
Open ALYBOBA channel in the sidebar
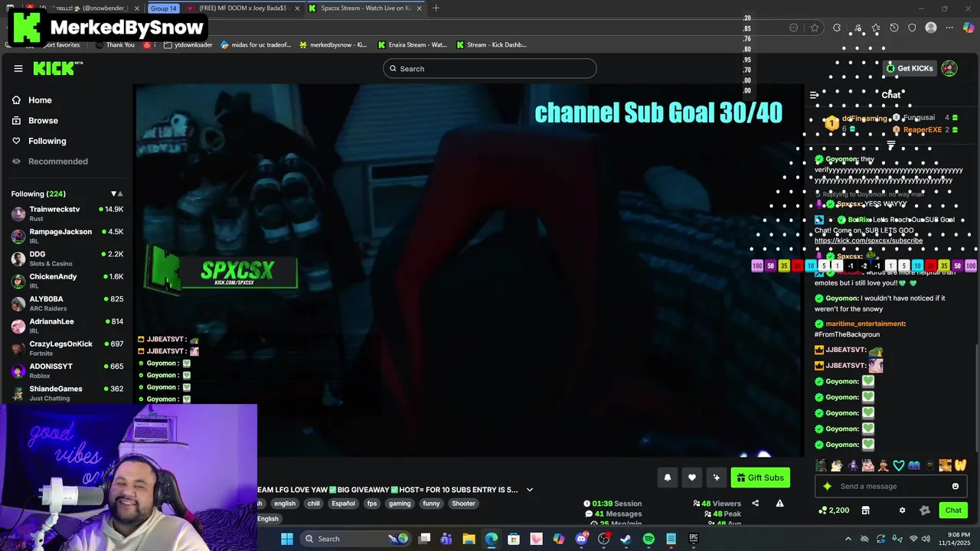[67, 303]
